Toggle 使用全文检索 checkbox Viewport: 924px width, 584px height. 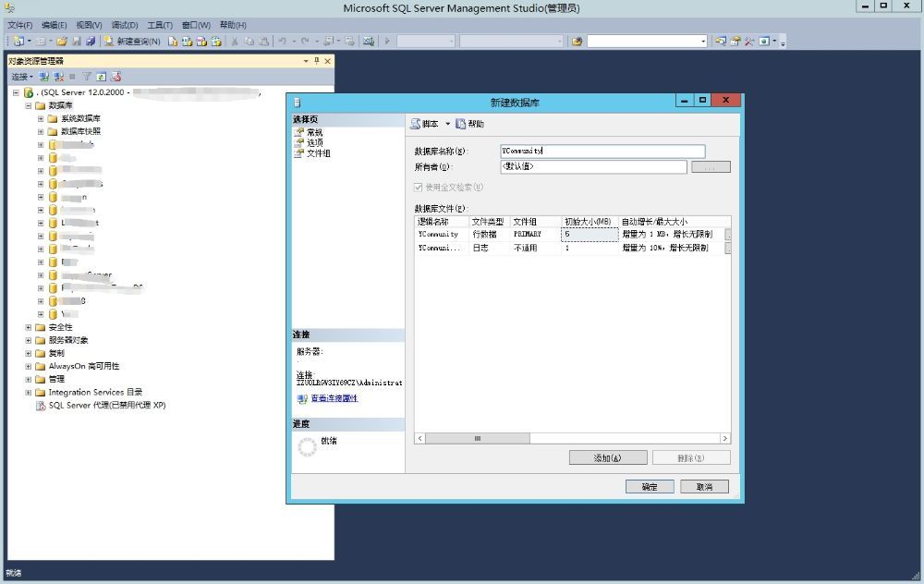point(419,188)
